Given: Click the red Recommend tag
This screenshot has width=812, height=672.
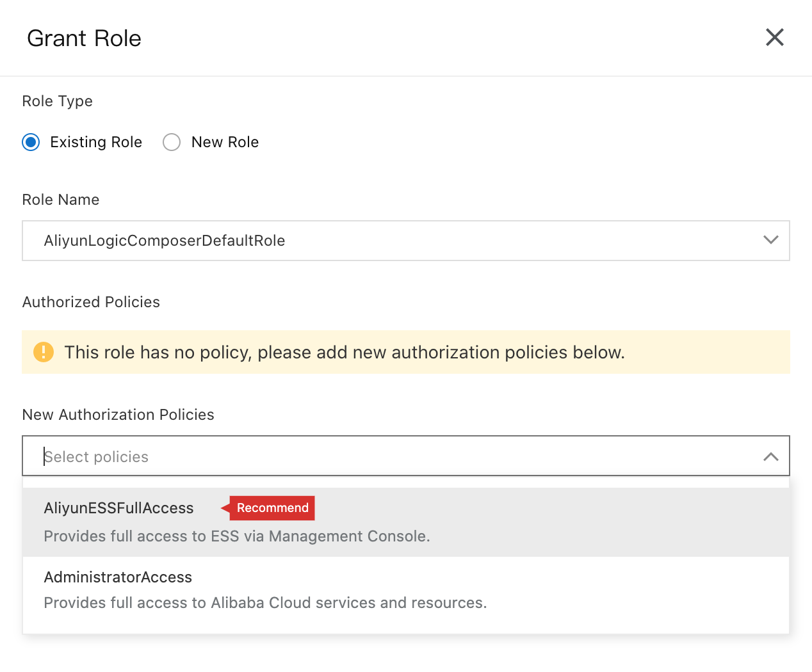Looking at the screenshot, I should 268,508.
